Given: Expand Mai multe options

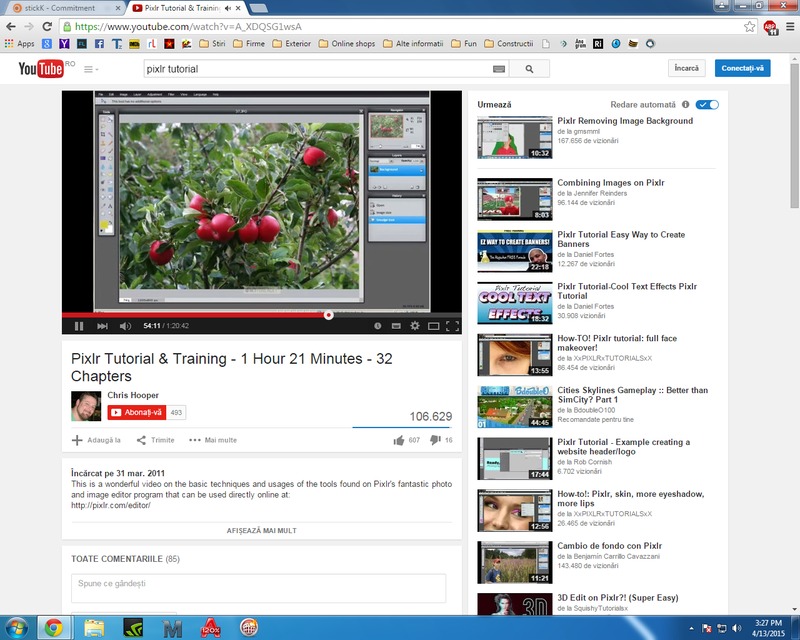Looking at the screenshot, I should [213, 440].
